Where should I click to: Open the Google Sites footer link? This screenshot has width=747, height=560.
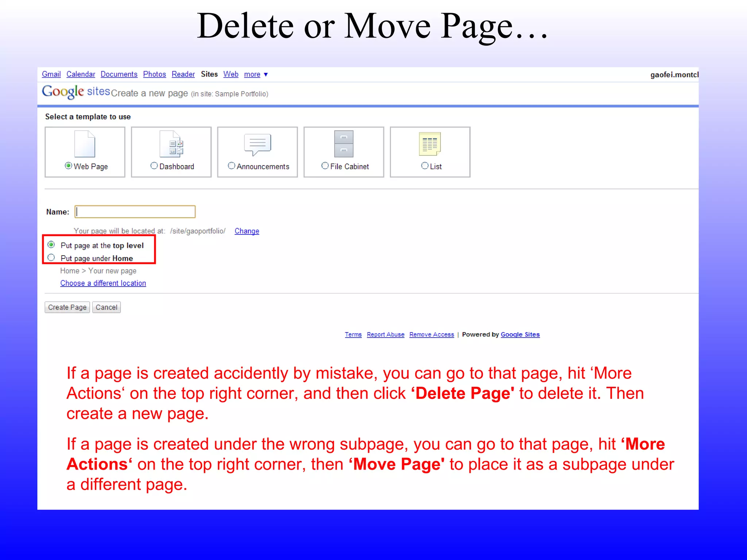click(520, 334)
